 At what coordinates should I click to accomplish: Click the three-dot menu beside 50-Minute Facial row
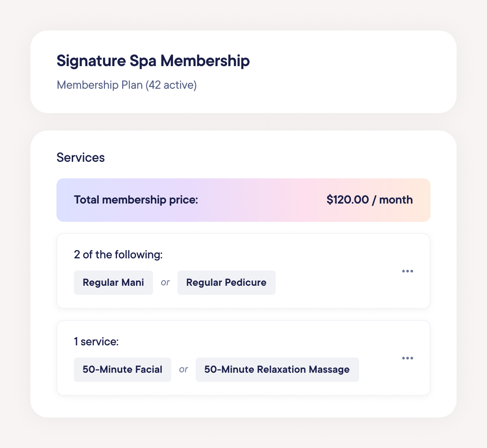408,358
